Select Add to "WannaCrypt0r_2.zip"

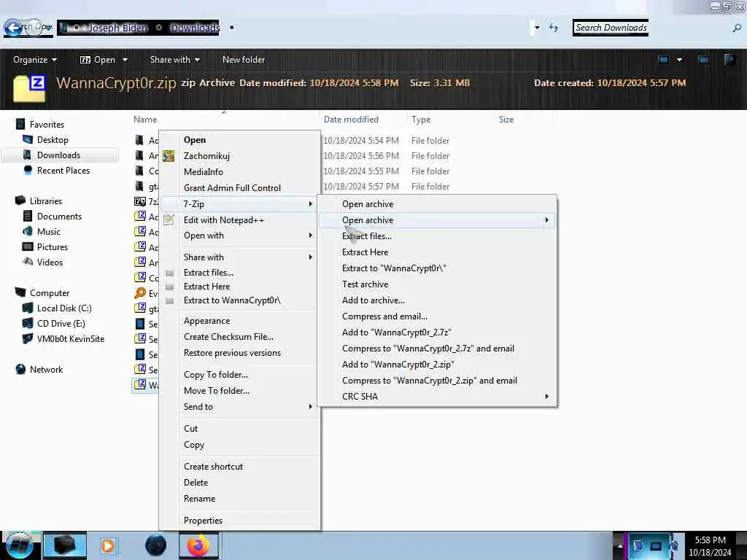coord(398,365)
